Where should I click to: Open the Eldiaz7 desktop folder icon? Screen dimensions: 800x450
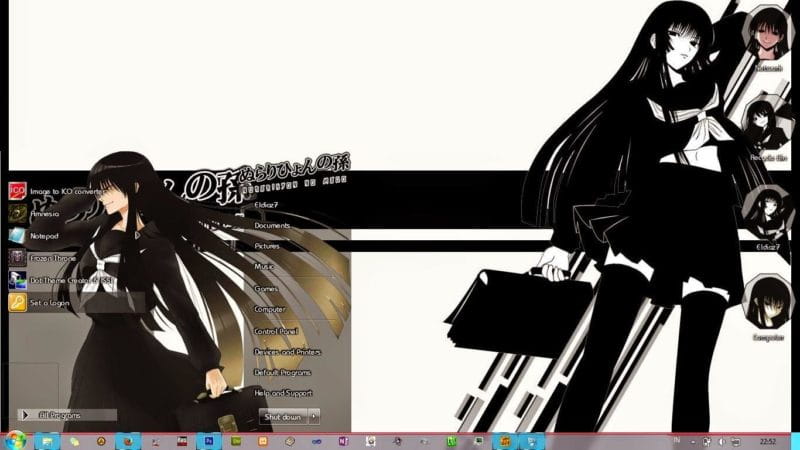click(768, 213)
